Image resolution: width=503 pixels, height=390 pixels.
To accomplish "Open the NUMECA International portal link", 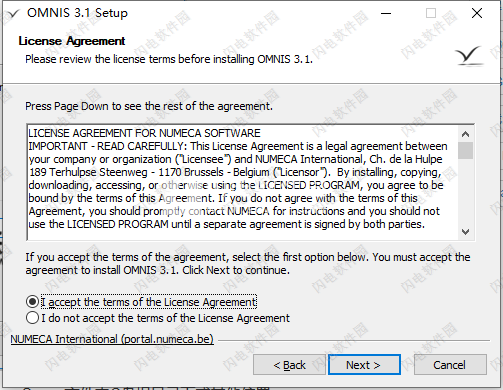I will coord(112,339).
